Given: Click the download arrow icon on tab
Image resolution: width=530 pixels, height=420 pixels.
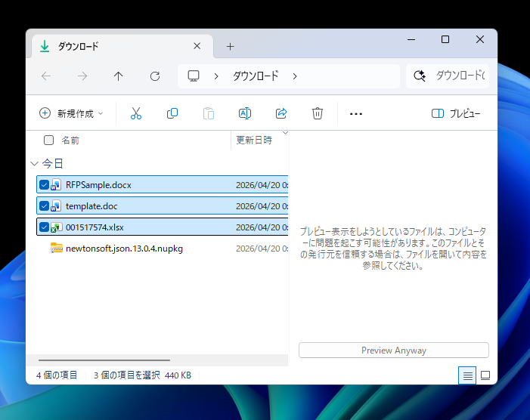Looking at the screenshot, I should (45, 46).
